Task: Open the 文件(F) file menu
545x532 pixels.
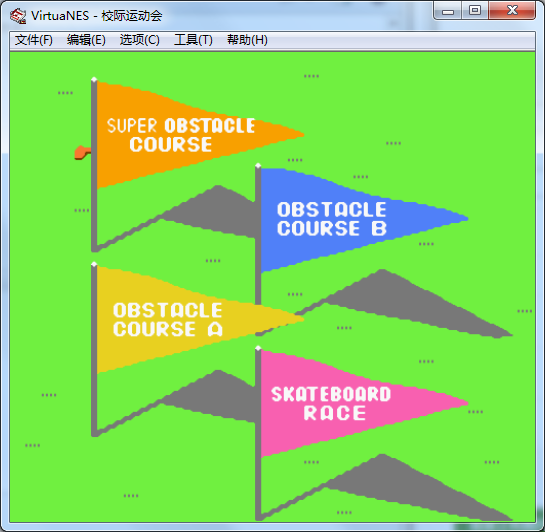Action: (34, 40)
